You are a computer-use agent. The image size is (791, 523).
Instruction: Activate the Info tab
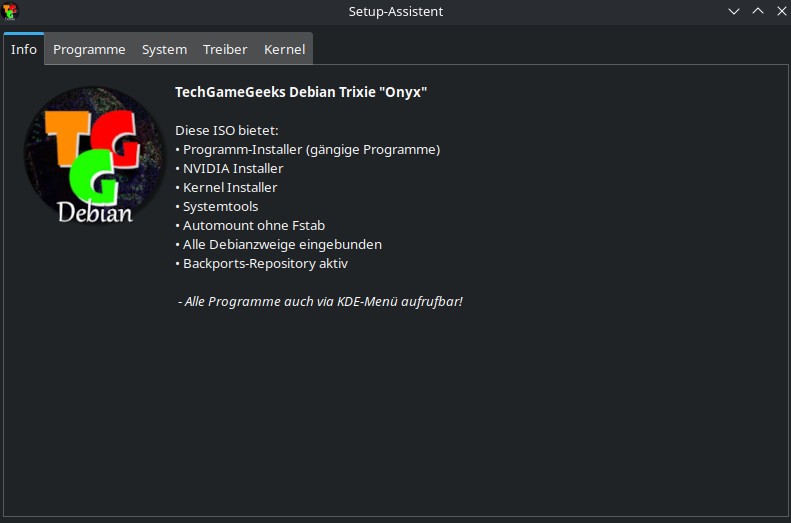24,49
